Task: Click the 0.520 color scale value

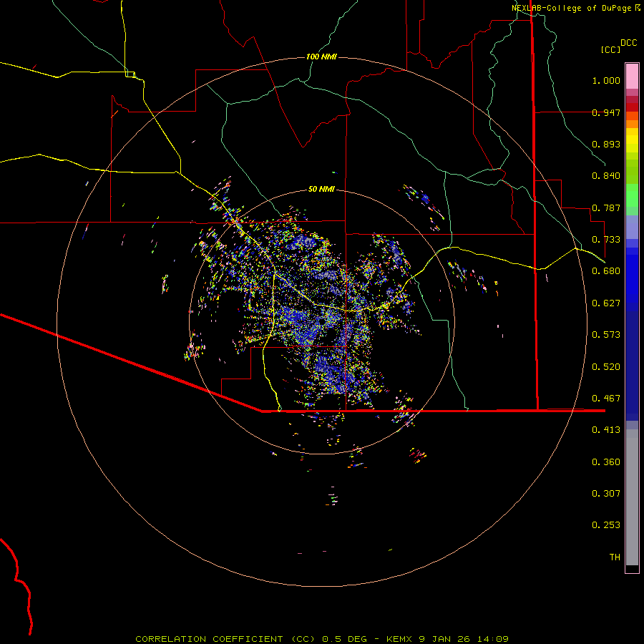Action: pos(606,367)
